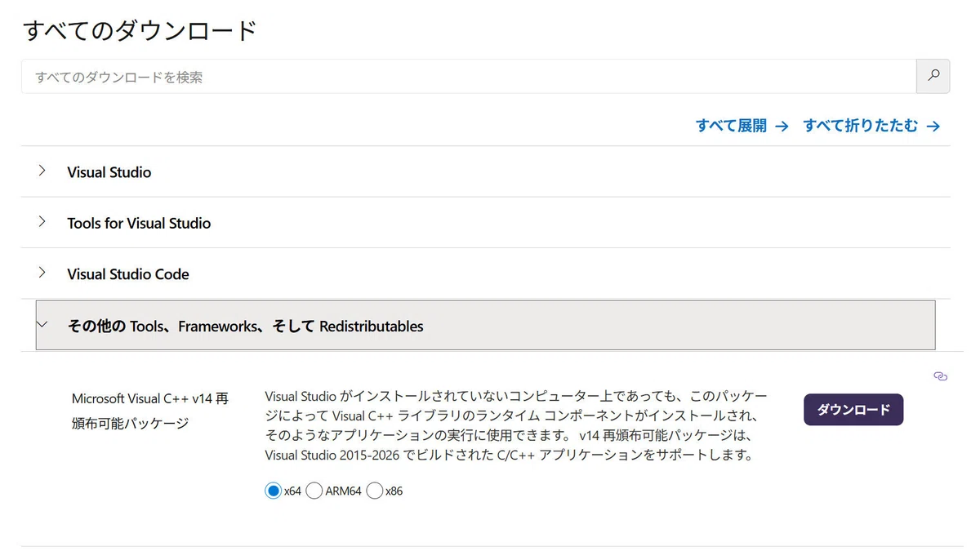This screenshot has width=980, height=560.
Task: Click すべて展開 to expand all sections
Action: point(742,126)
